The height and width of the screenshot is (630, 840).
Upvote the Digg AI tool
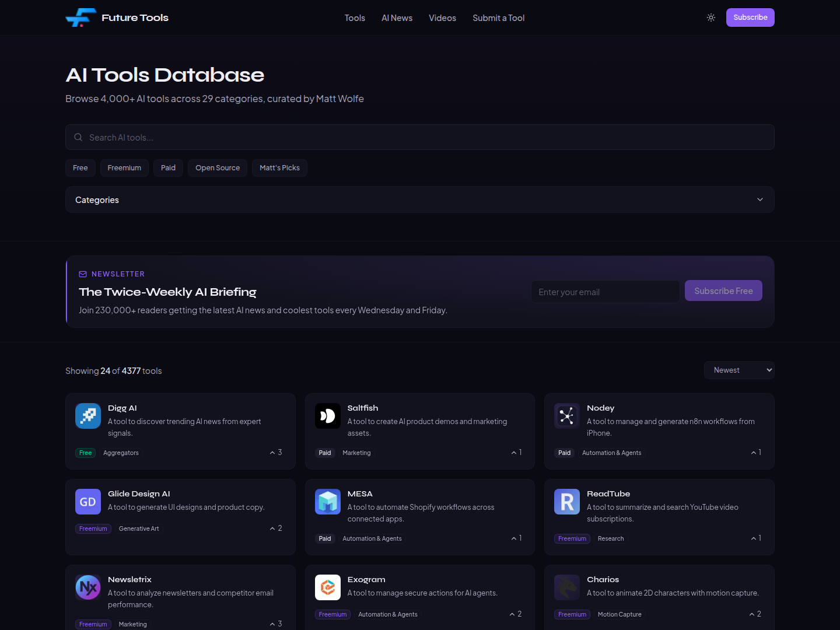pyautogui.click(x=276, y=452)
